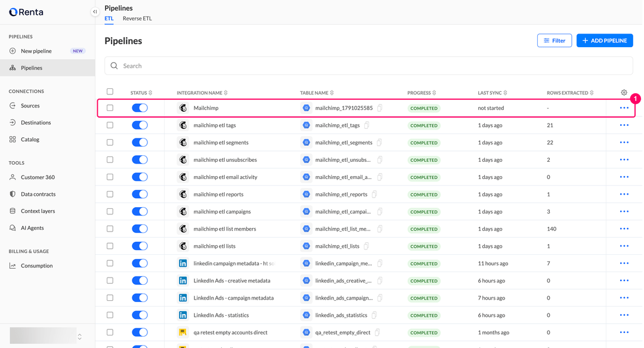The height and width of the screenshot is (348, 644).
Task: Toggle status switch for mailchimp etl campaigns
Action: [140, 211]
